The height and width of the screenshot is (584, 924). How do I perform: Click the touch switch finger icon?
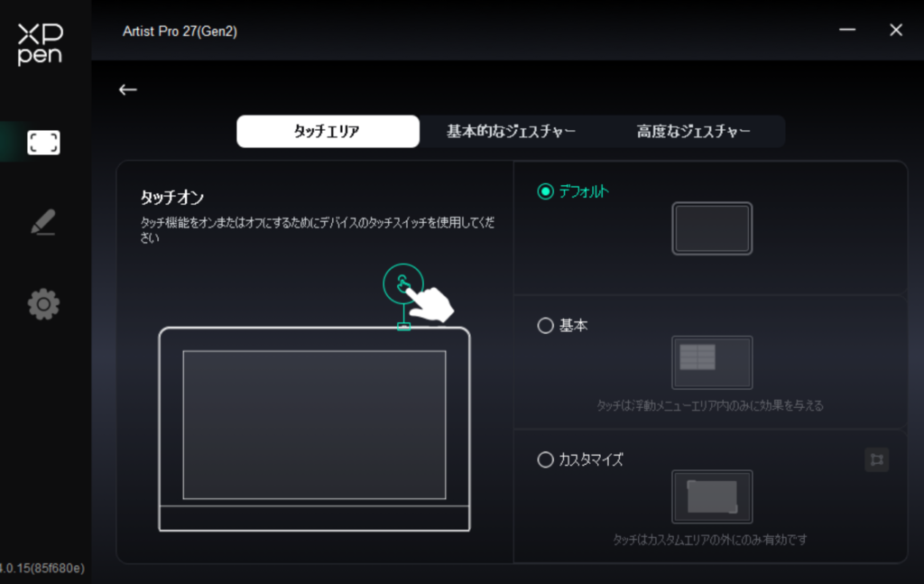click(402, 284)
